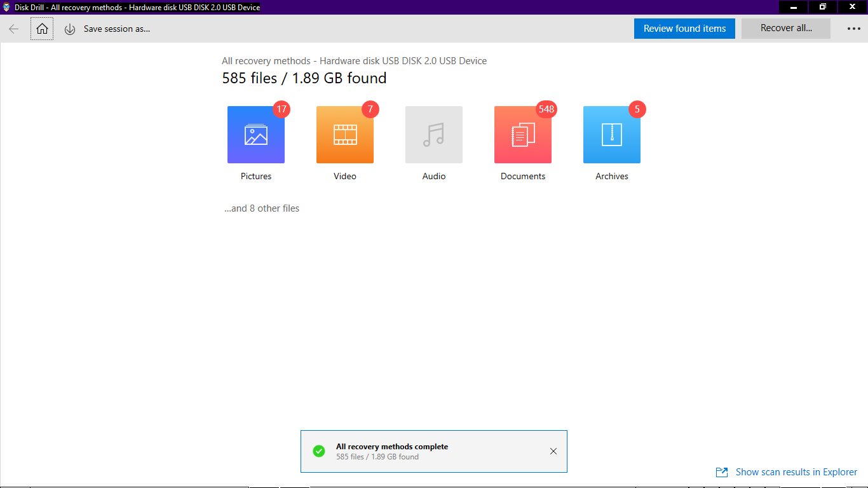Choose "Save session as..." text
This screenshot has height=488, width=868.
point(117,29)
